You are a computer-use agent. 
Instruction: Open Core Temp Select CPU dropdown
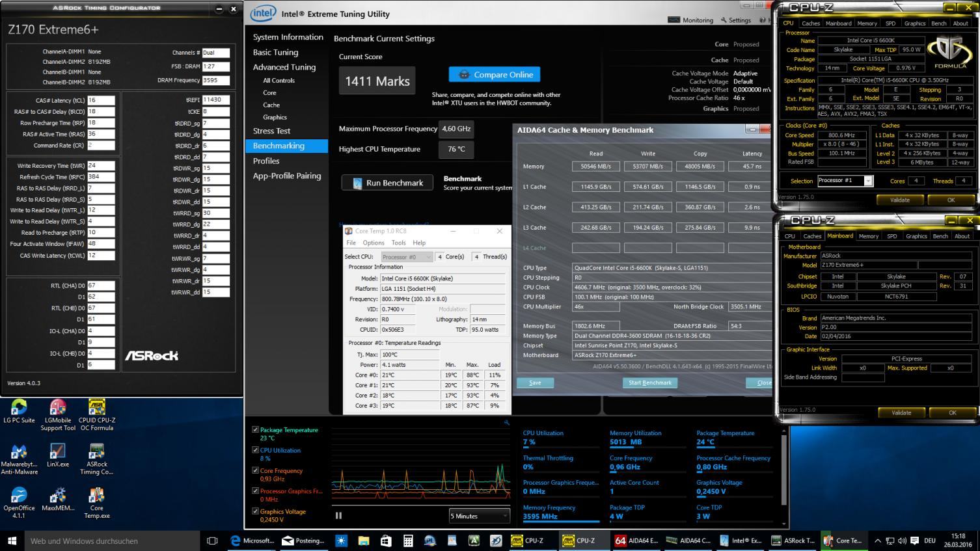pyautogui.click(x=407, y=256)
